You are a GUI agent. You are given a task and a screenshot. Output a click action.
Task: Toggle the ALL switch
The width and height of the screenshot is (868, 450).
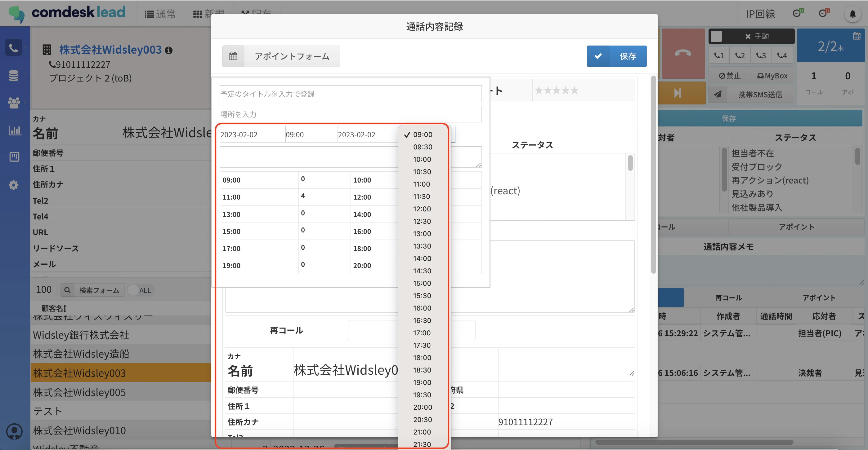(141, 290)
